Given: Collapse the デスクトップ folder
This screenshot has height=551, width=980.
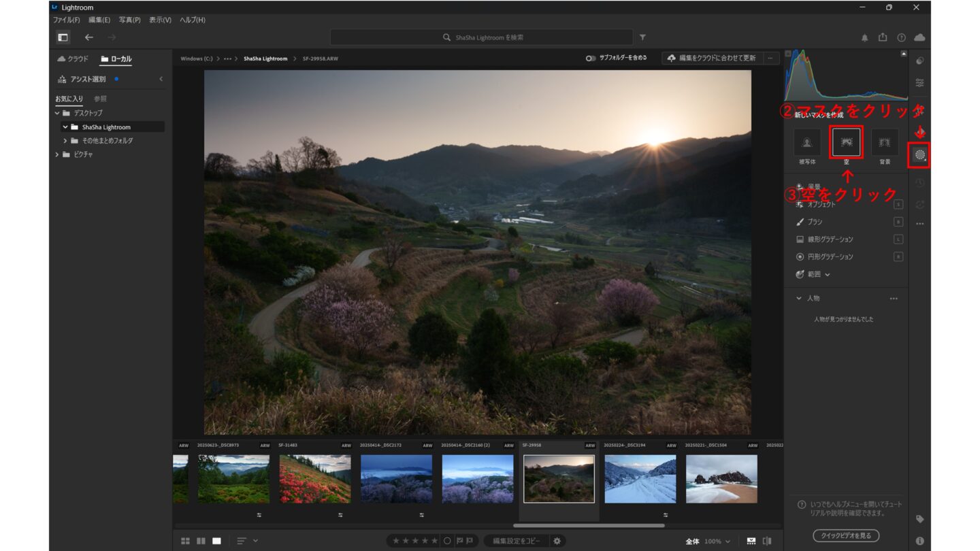Looking at the screenshot, I should click(x=58, y=113).
